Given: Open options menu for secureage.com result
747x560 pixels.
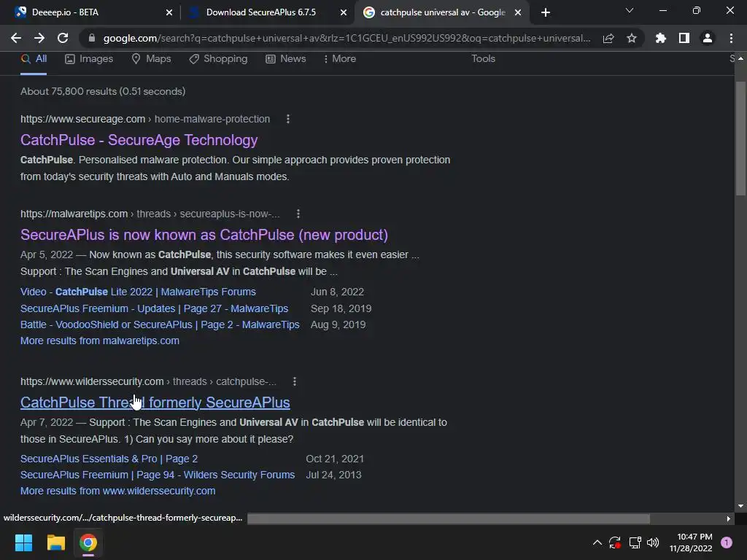Looking at the screenshot, I should click(x=287, y=119).
